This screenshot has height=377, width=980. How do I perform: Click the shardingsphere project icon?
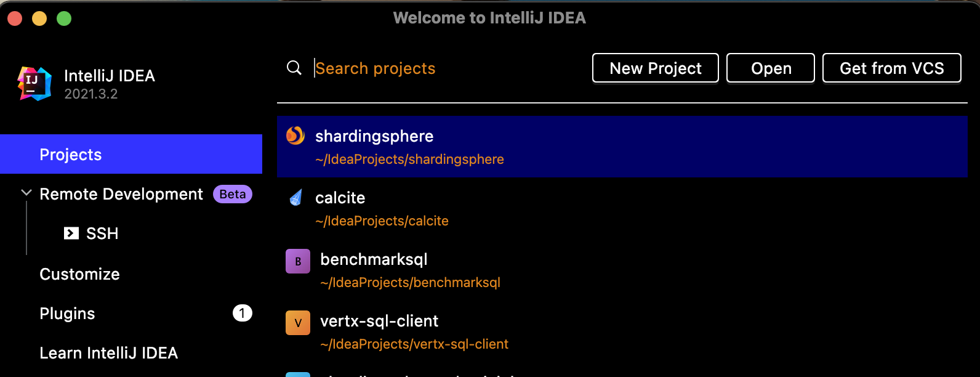point(295,136)
